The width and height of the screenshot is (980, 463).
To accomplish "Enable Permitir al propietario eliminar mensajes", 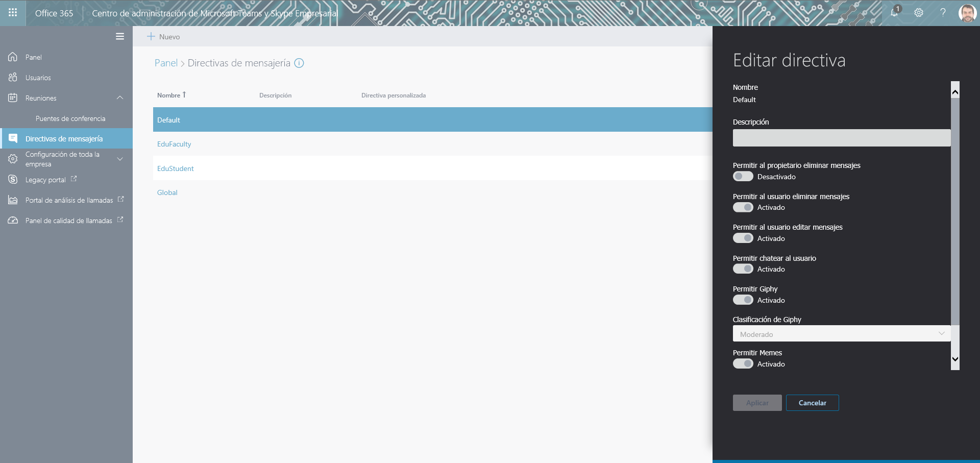I will pyautogui.click(x=743, y=177).
